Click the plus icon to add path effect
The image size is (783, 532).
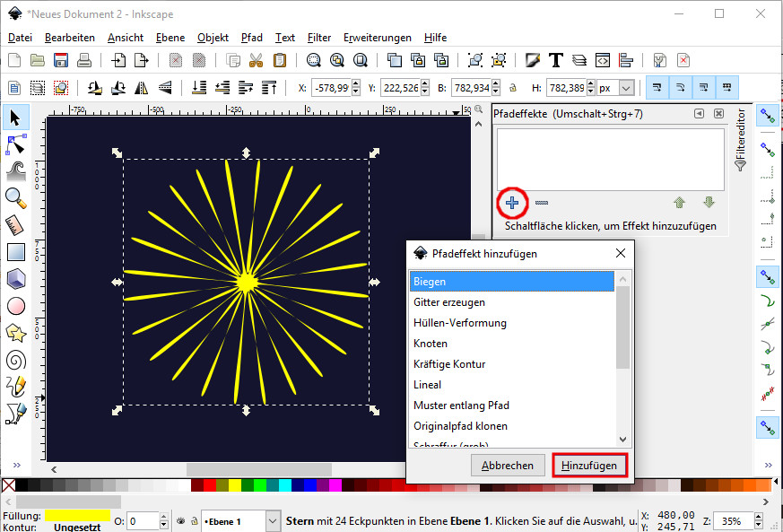click(x=512, y=203)
